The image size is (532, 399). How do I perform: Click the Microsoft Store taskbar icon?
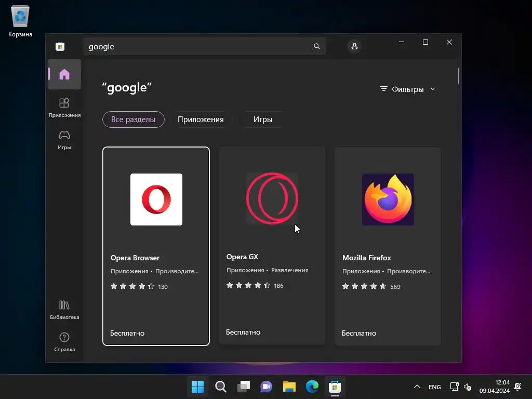coord(335,387)
